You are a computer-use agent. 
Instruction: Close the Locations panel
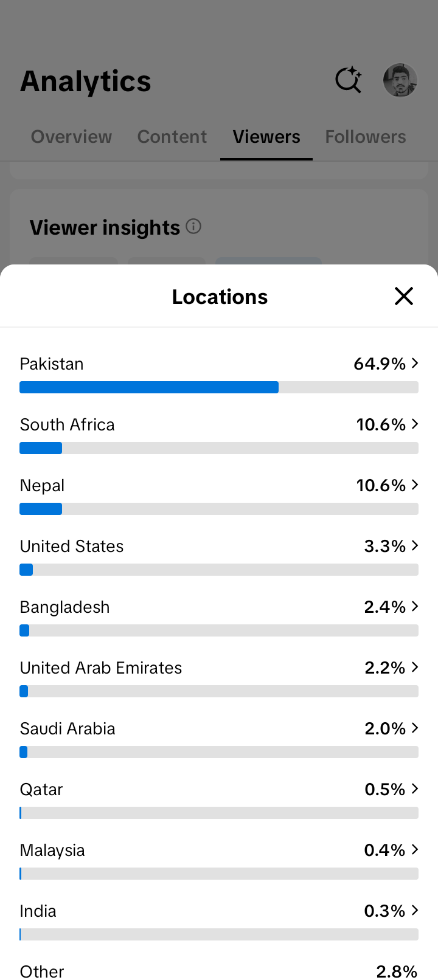click(404, 296)
